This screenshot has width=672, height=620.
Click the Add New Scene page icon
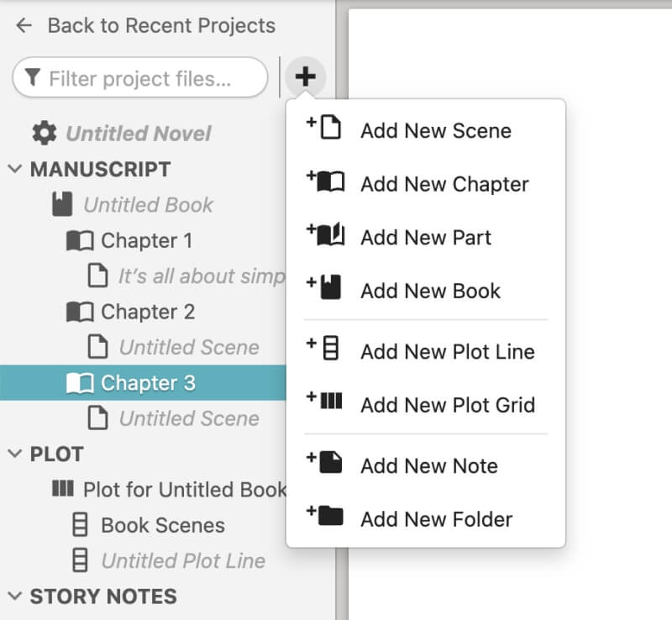click(324, 127)
